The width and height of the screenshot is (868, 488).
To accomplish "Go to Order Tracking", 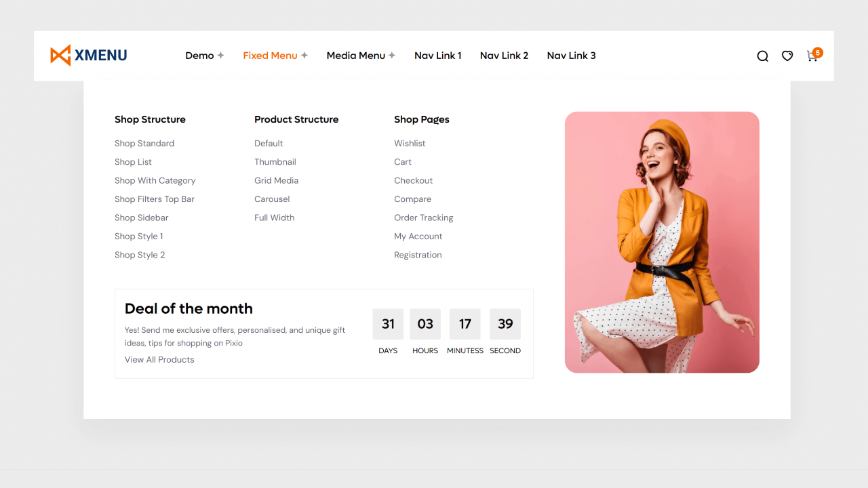I will pos(423,218).
